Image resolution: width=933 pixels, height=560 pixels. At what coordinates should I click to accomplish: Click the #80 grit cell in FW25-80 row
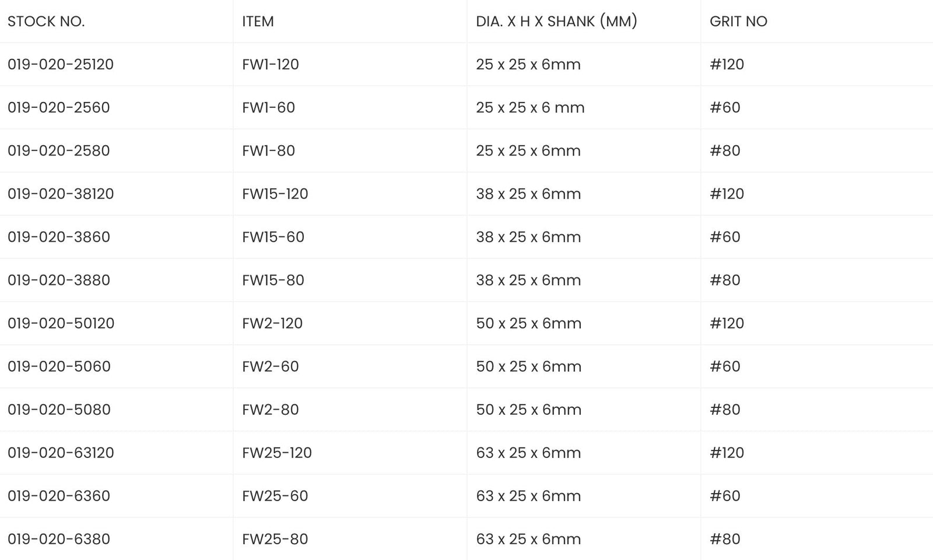tap(725, 539)
